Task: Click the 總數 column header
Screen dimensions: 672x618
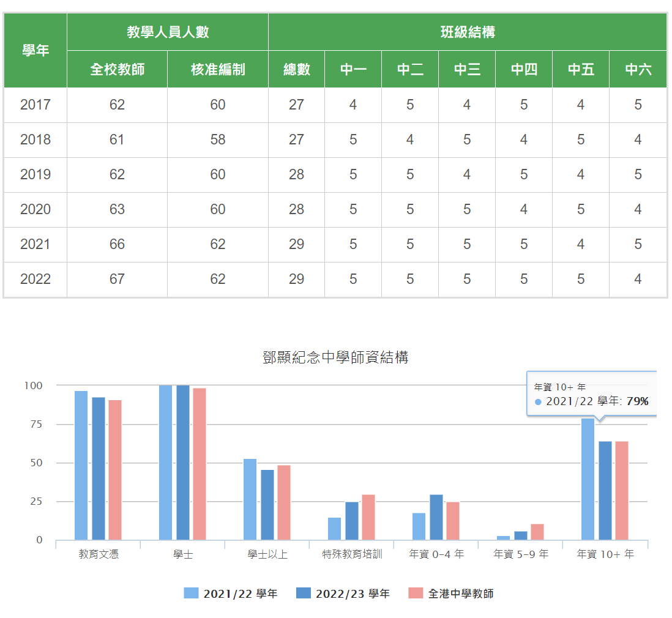Action: (297, 69)
